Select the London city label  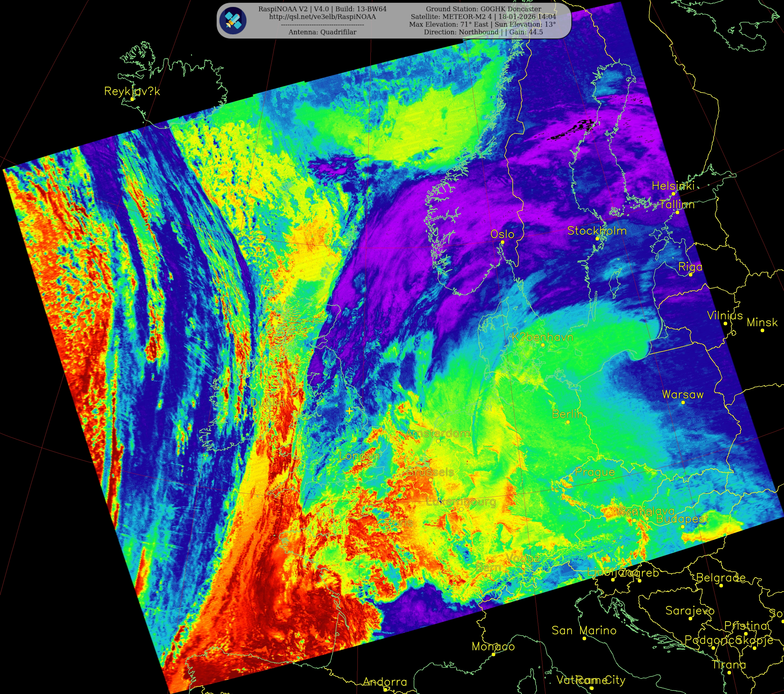[359, 456]
